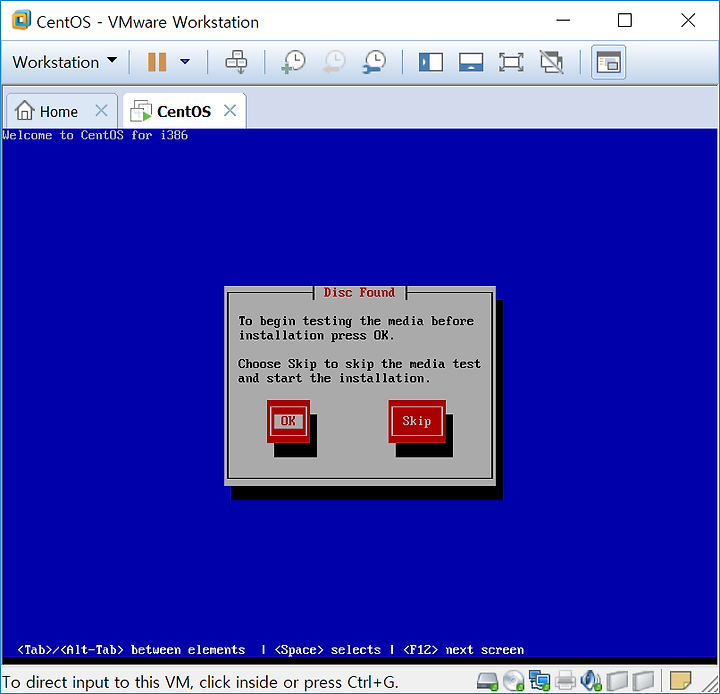Expand the power options dropdown arrow
Screen dimensions: 720x694
(x=185, y=62)
